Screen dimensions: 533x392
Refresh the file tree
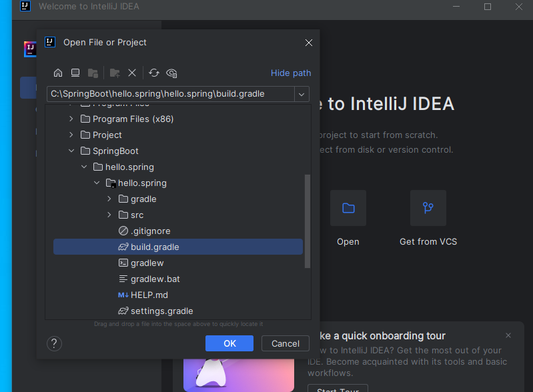tap(154, 73)
